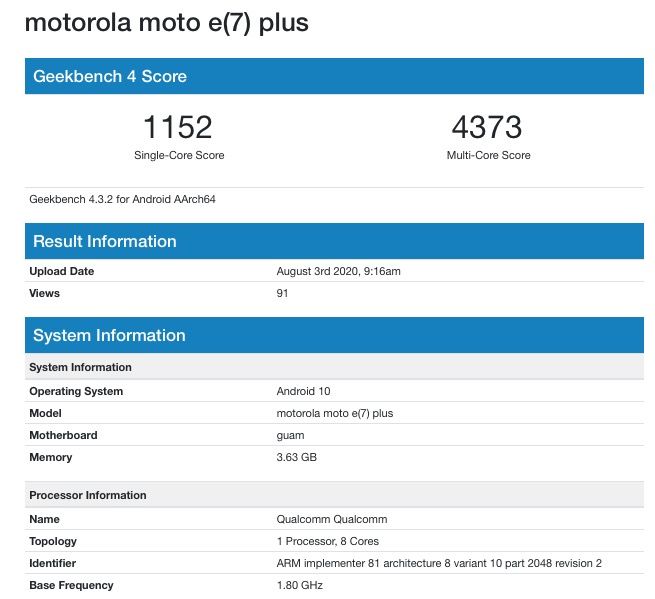Select Geekbench 4.3.2 for Android AArch64 text
The width and height of the screenshot is (655, 599).
tap(122, 199)
